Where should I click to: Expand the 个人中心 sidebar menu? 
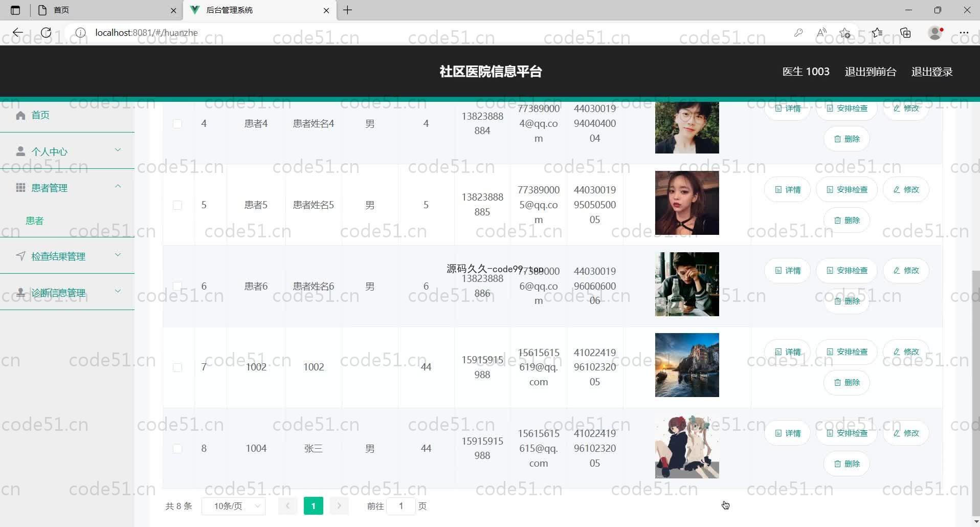point(67,151)
